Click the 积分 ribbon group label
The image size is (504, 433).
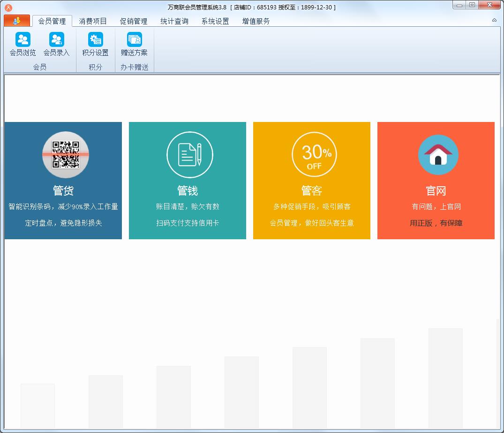point(96,67)
